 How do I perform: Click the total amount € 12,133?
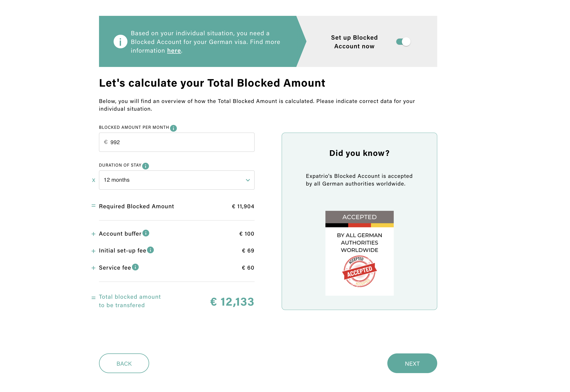(x=232, y=302)
